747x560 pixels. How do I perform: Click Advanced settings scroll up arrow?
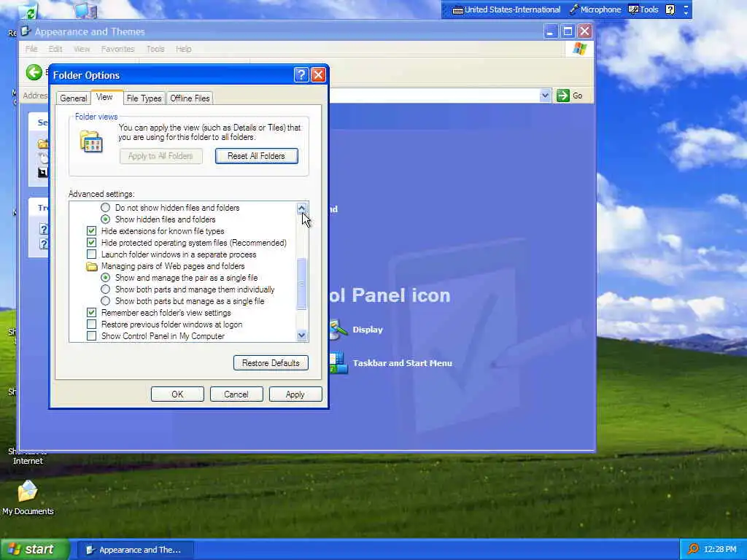coord(301,208)
